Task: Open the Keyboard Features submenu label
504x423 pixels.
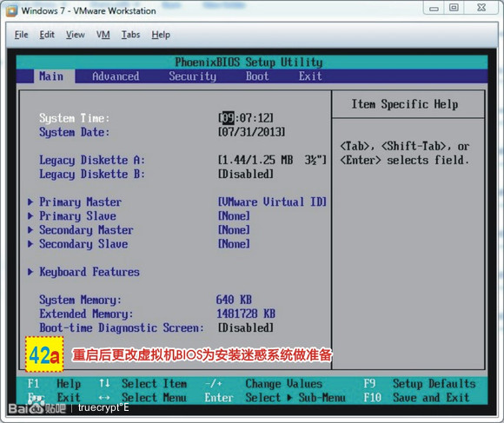Action: pyautogui.click(x=90, y=272)
